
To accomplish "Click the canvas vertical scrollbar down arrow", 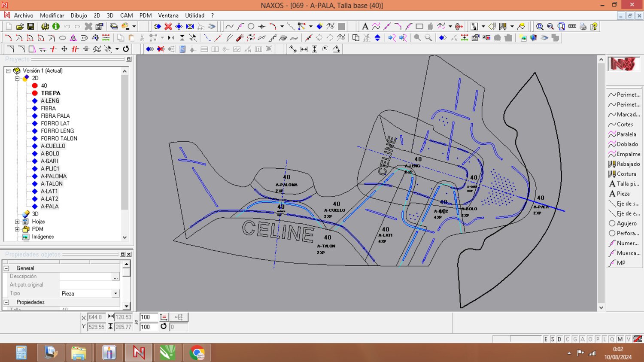I will [601, 307].
